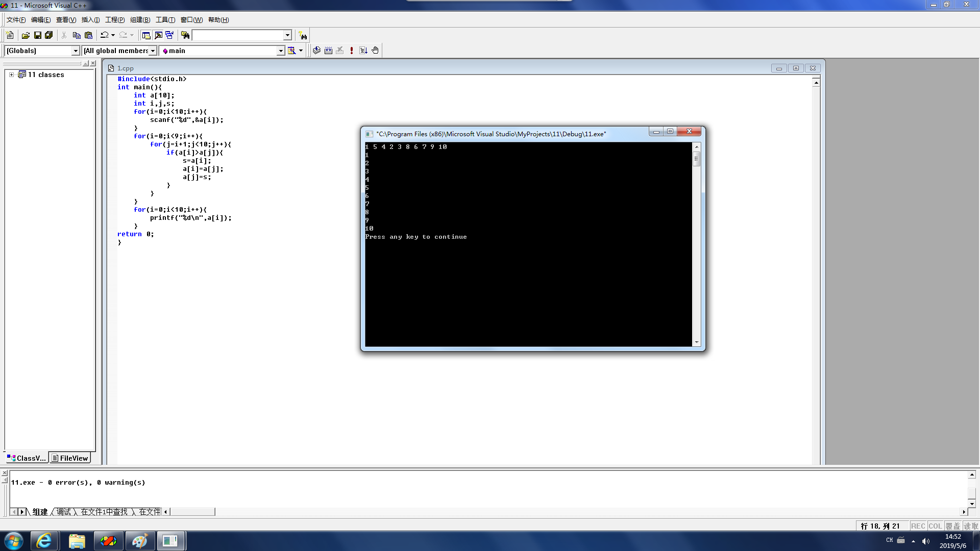This screenshot has height=551, width=980.
Task: Click the Build icon next to Compile
Action: tap(328, 51)
